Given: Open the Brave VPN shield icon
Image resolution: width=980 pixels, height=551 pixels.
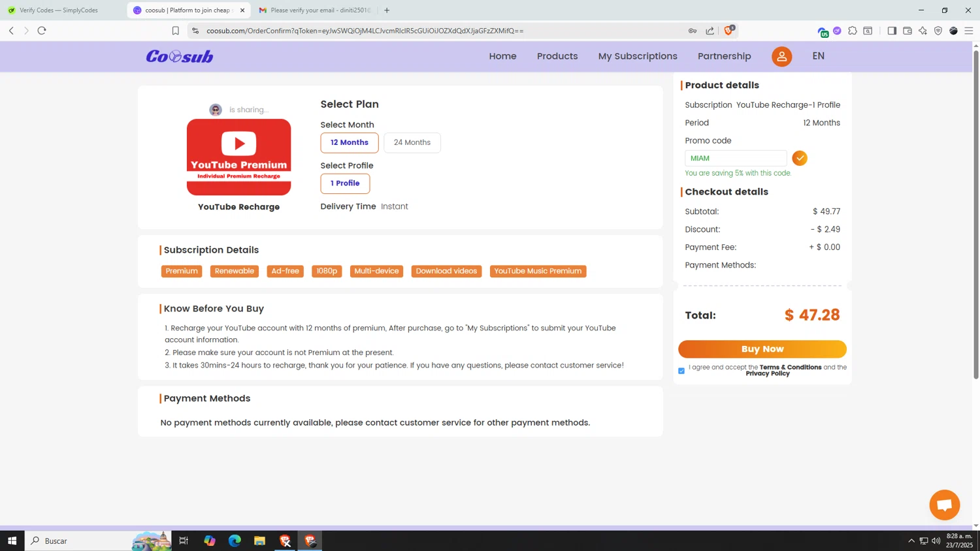Looking at the screenshot, I should tap(938, 31).
